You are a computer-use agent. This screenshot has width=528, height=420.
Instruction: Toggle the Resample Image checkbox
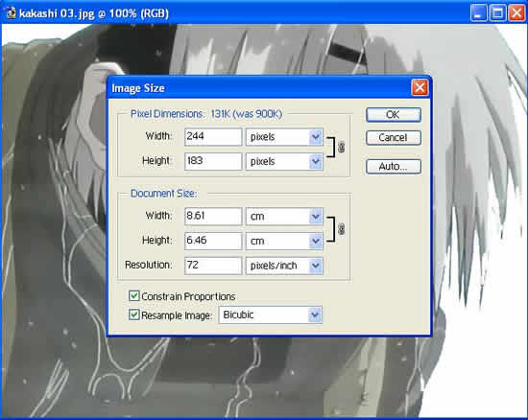click(134, 315)
